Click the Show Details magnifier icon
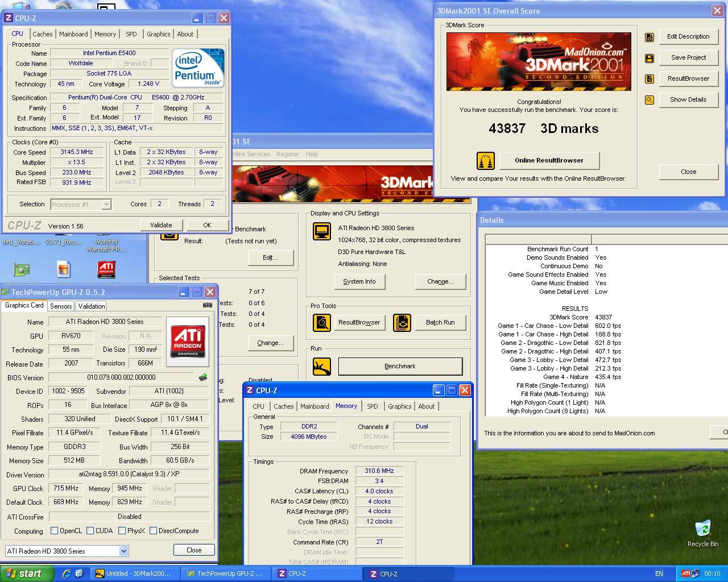The image size is (728, 582). click(649, 100)
